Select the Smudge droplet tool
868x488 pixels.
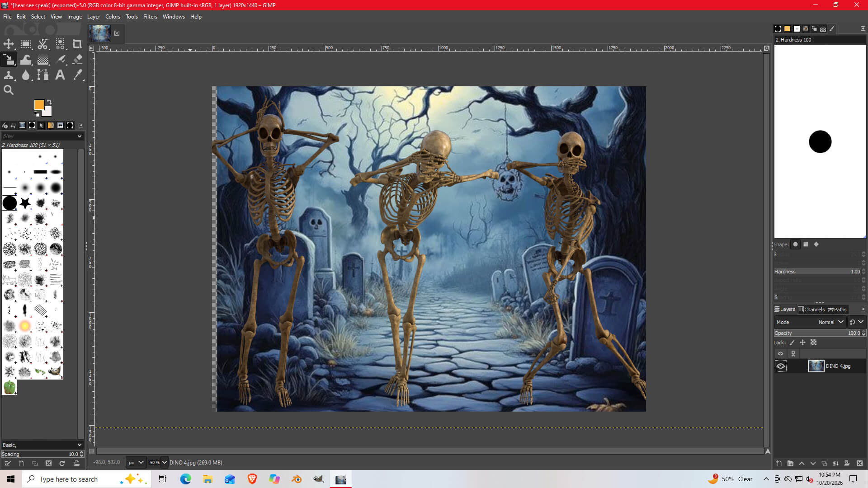pos(26,75)
